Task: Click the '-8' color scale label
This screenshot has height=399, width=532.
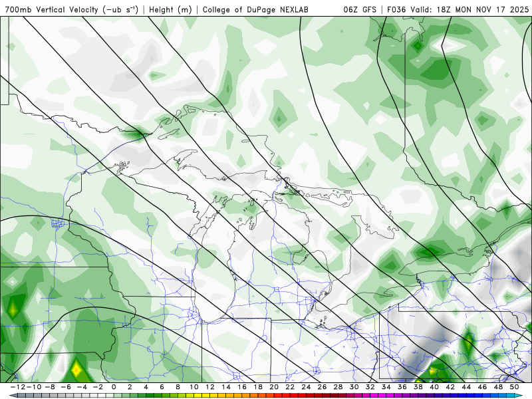Action: (49, 387)
